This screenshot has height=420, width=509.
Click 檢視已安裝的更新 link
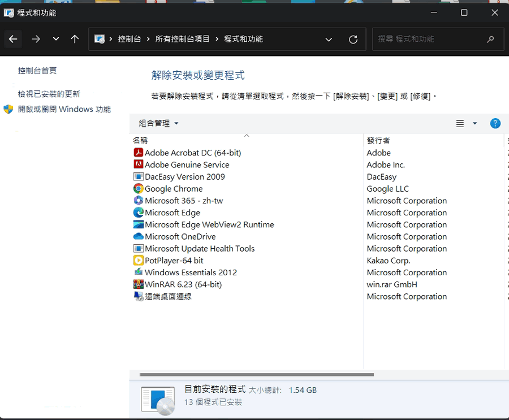pos(49,94)
